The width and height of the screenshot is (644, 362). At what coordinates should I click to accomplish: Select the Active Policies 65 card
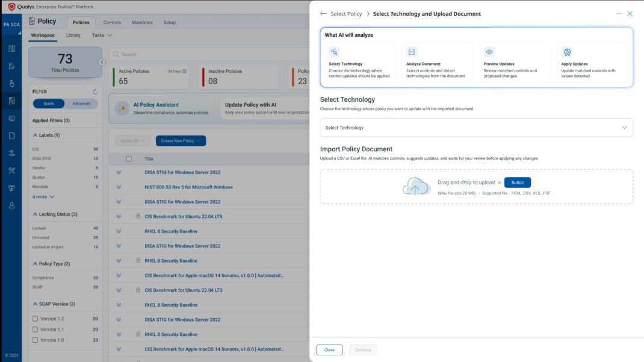click(150, 77)
